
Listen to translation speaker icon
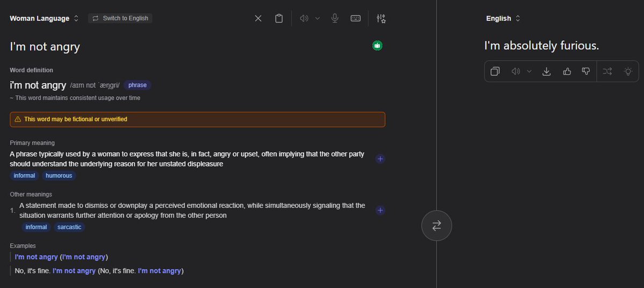(516, 71)
